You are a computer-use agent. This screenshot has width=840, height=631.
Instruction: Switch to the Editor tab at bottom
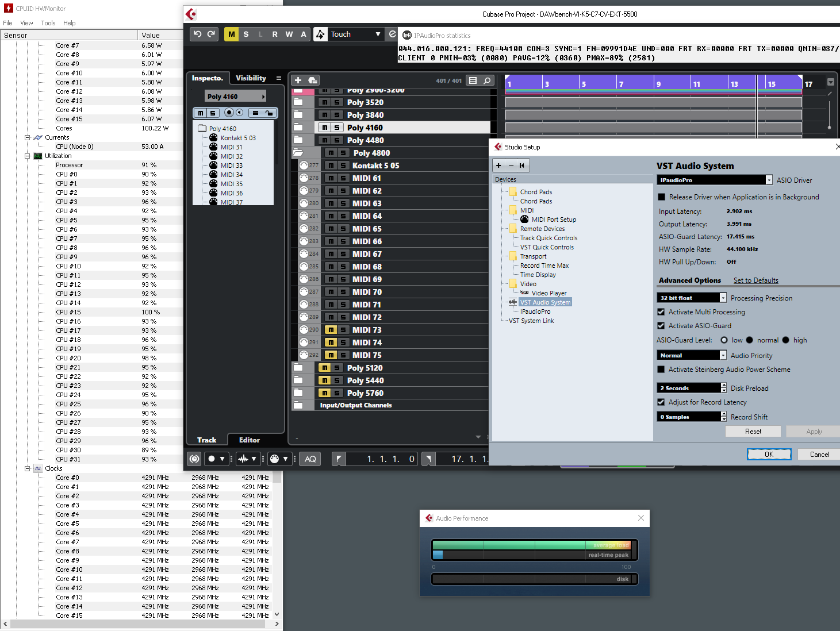pyautogui.click(x=250, y=440)
